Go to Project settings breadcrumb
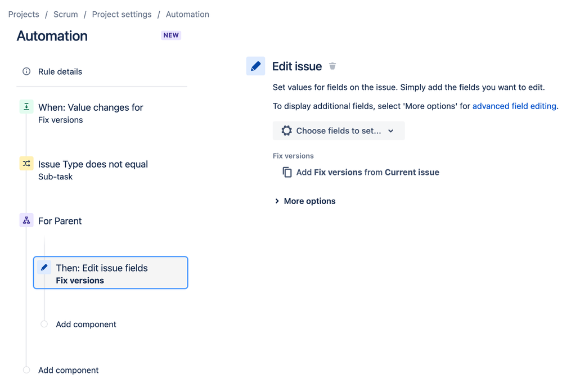The image size is (562, 392). click(x=122, y=14)
